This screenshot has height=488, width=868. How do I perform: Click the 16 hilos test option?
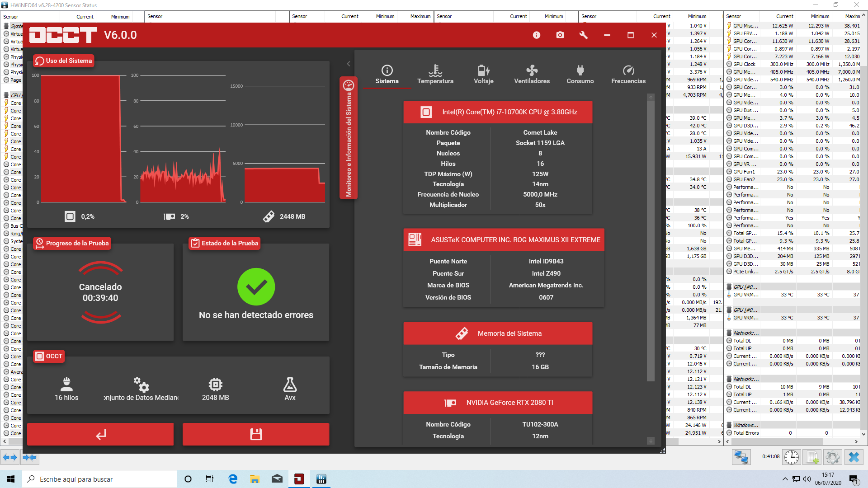pyautogui.click(x=66, y=389)
